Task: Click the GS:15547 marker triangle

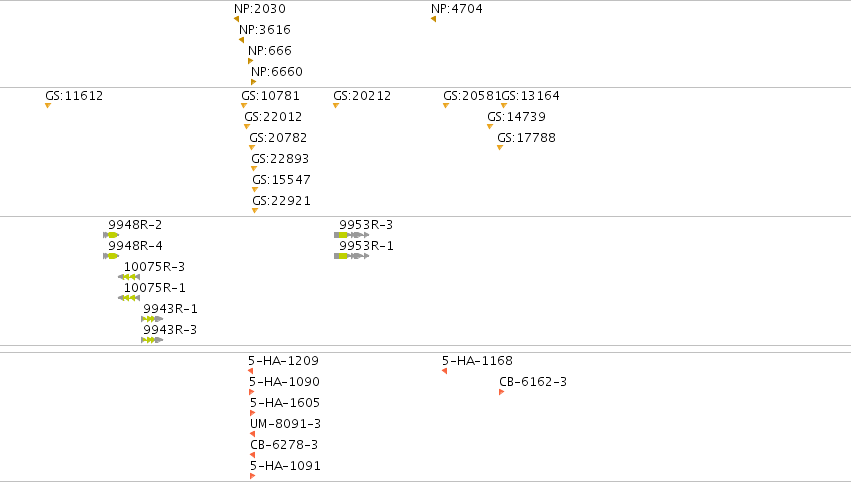Action: point(255,190)
